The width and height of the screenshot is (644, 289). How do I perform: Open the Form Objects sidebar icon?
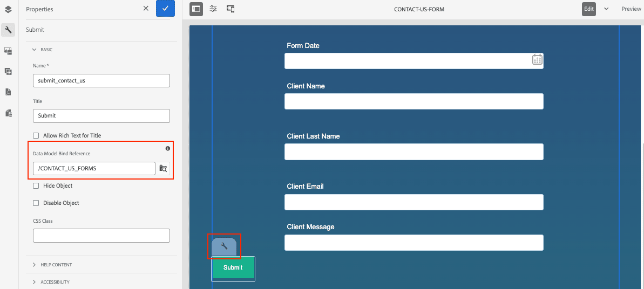coord(8,113)
